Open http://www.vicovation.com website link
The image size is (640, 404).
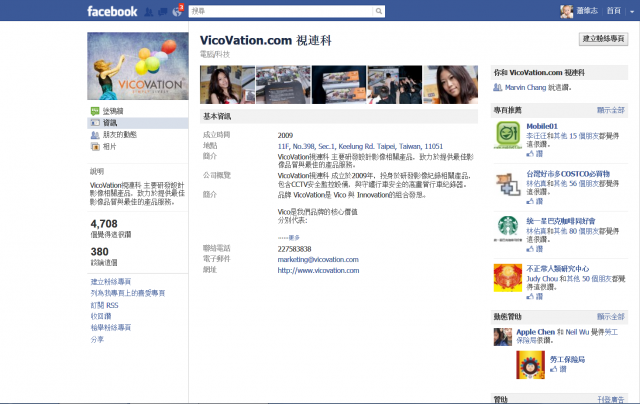(x=318, y=271)
